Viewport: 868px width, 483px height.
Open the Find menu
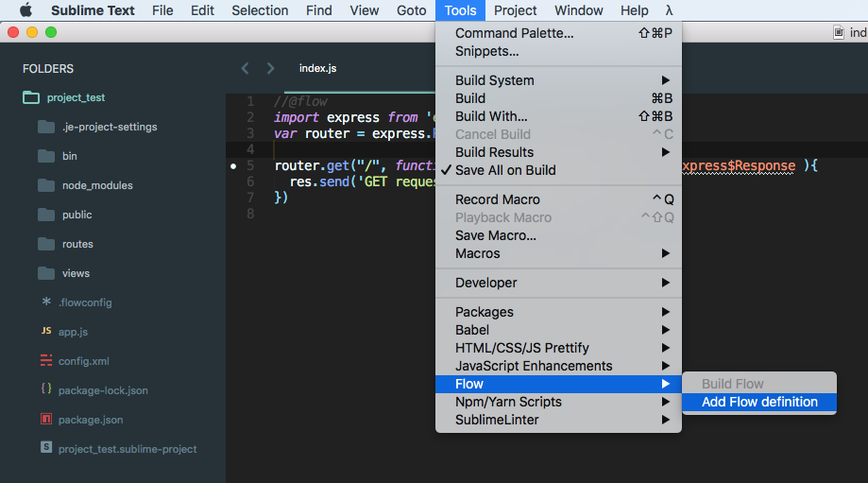click(x=319, y=10)
